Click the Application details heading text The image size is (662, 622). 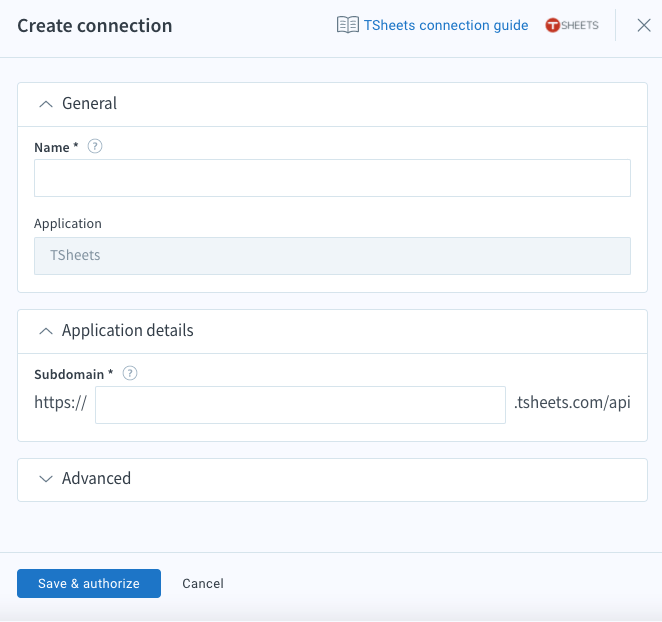click(x=127, y=331)
